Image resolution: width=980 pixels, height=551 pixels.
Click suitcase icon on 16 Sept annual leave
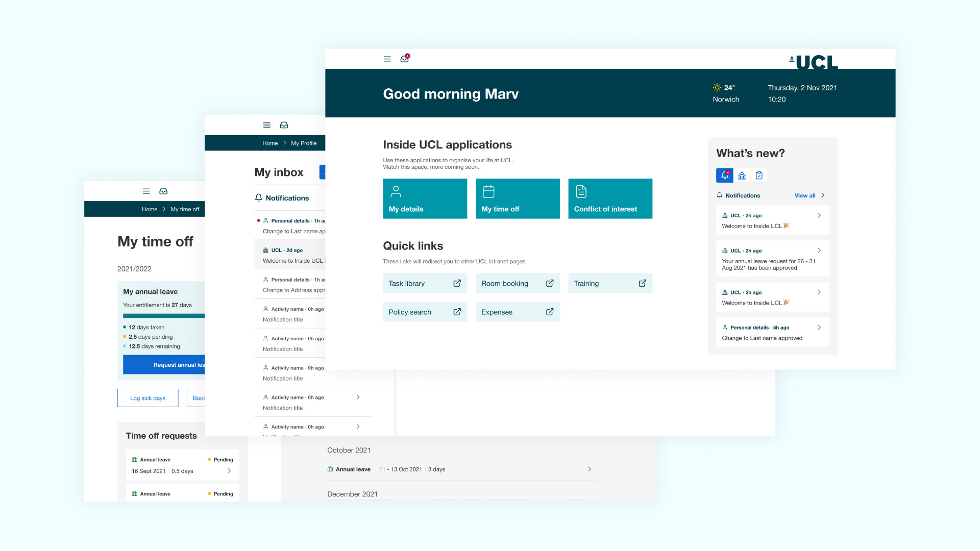(x=135, y=460)
